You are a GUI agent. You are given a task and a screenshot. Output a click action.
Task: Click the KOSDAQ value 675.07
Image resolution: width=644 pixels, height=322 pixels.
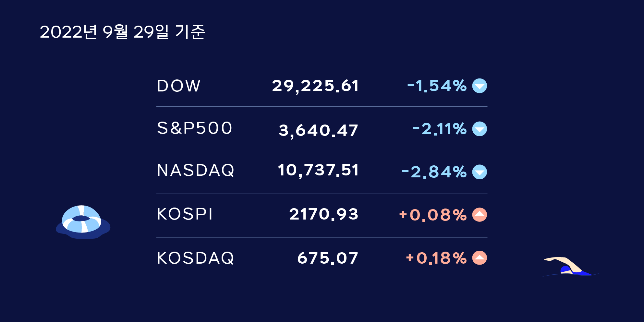328,258
